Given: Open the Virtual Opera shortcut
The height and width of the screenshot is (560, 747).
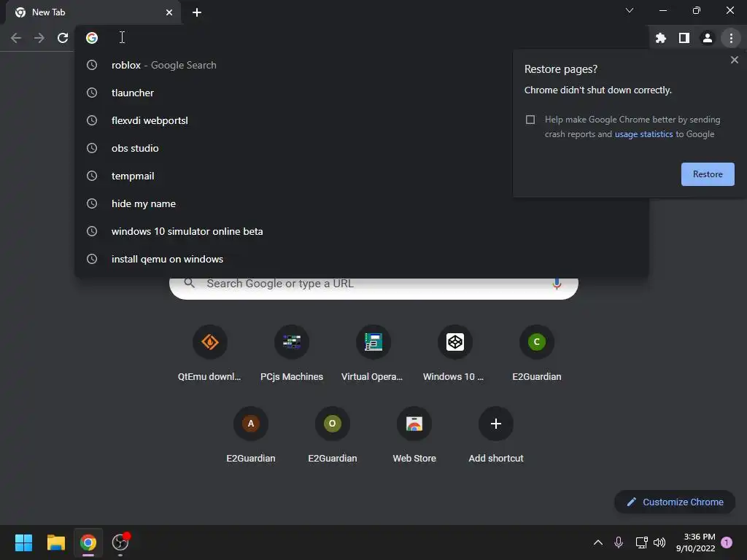Looking at the screenshot, I should pyautogui.click(x=373, y=354).
